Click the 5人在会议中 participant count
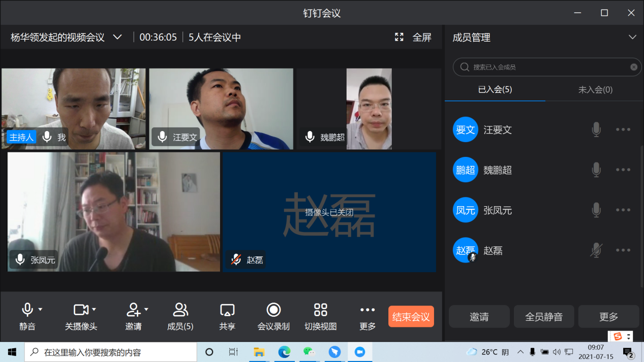Screen dimensions: 644x362 coord(214,37)
